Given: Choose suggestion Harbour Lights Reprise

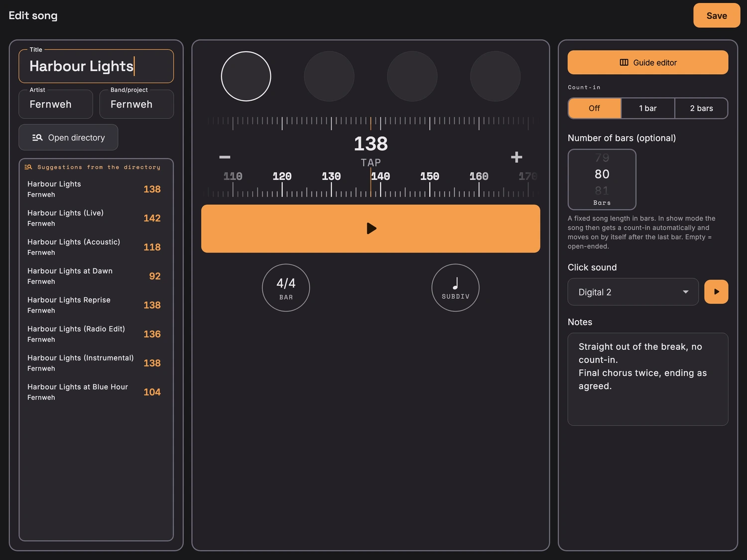Looking at the screenshot, I should coord(96,305).
